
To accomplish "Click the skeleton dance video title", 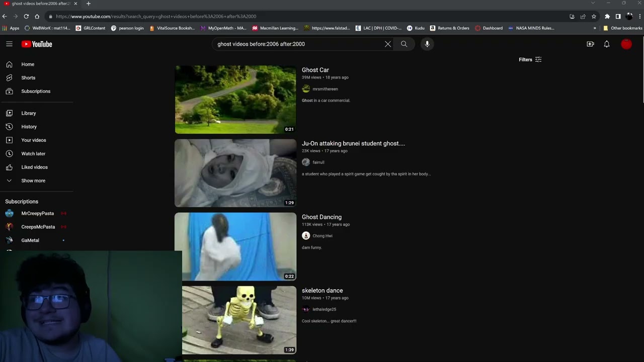I will [323, 291].
